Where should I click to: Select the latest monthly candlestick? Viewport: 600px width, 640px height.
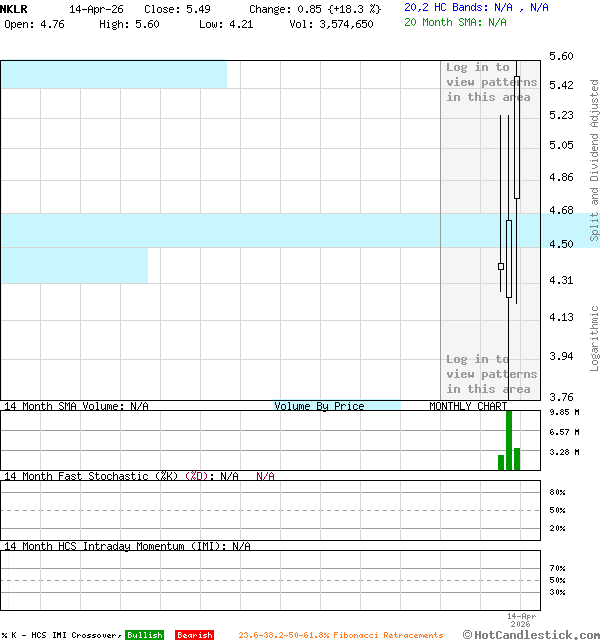517,136
